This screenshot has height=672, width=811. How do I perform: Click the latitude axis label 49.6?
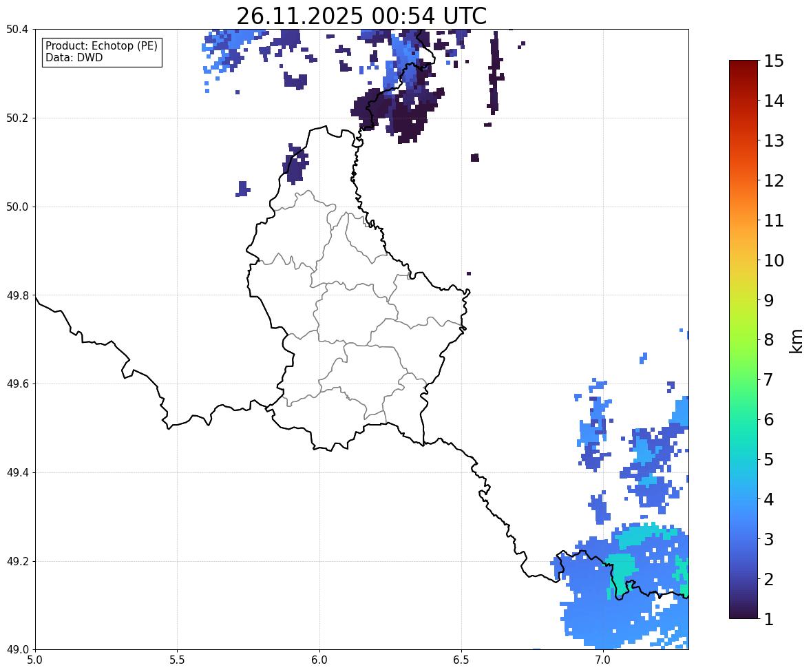17,384
